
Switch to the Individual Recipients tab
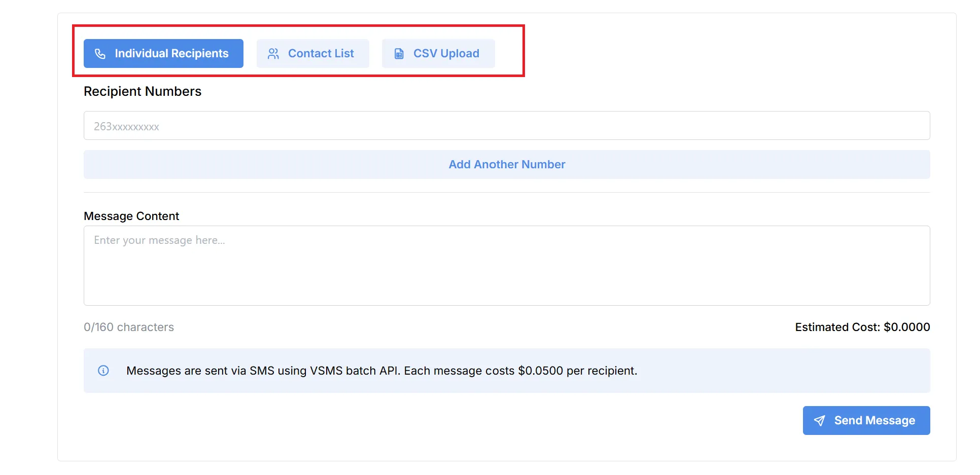point(163,54)
